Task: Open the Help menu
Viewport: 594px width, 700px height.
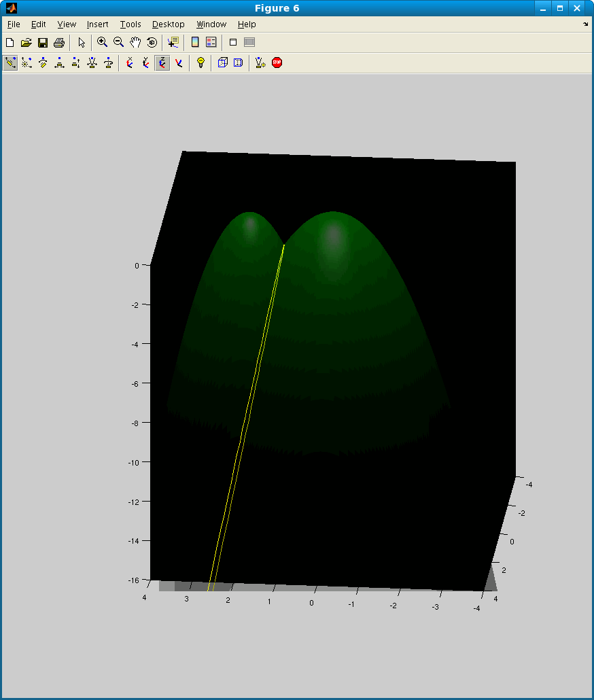Action: [x=246, y=24]
